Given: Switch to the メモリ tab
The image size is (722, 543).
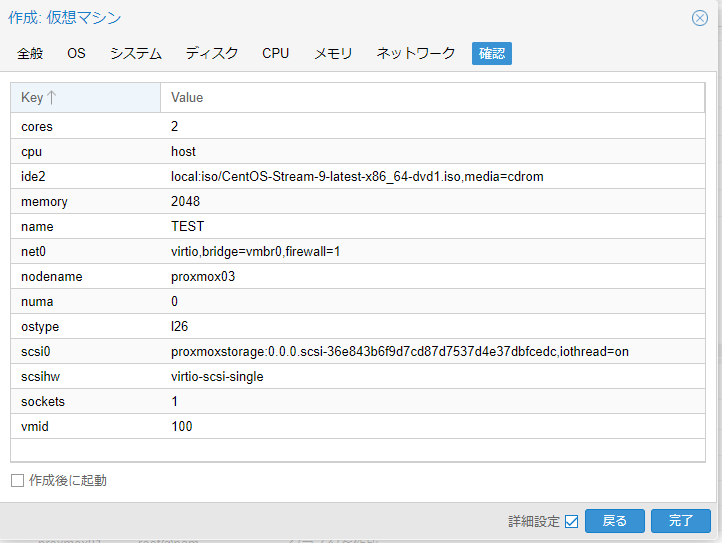Looking at the screenshot, I should point(333,54).
